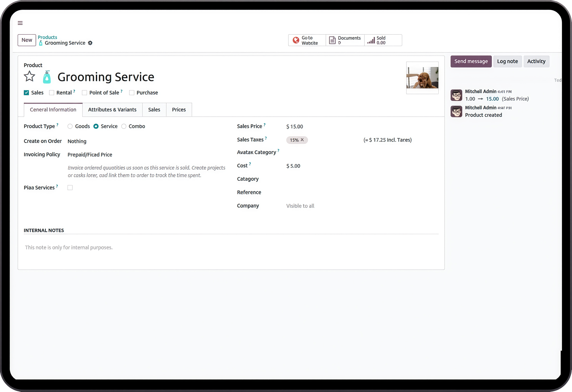Select the Combo product type
The width and height of the screenshot is (572, 392).
click(124, 126)
